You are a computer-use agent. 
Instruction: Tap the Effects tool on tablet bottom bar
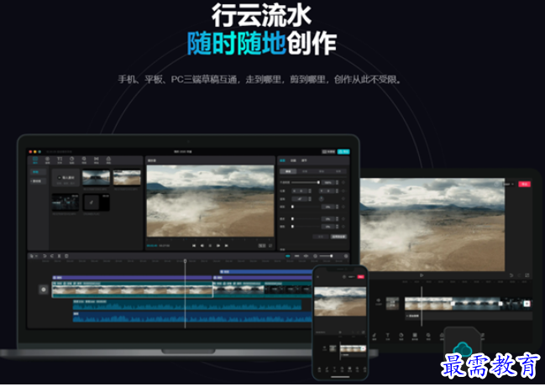pyautogui.click(x=428, y=337)
